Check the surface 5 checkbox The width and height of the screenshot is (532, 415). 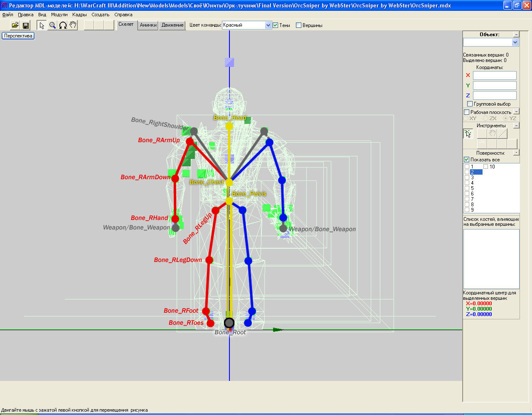[467, 188]
